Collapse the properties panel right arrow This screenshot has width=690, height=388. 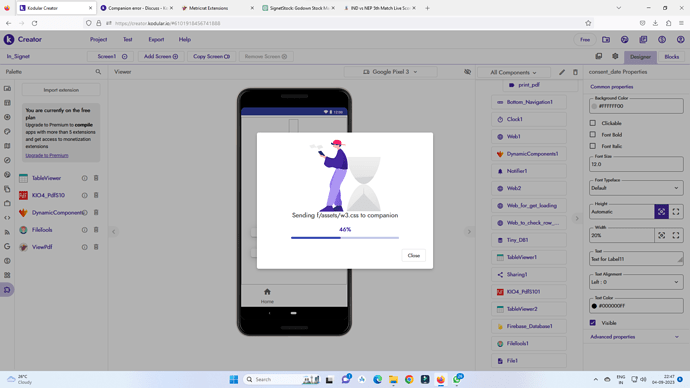(x=577, y=218)
